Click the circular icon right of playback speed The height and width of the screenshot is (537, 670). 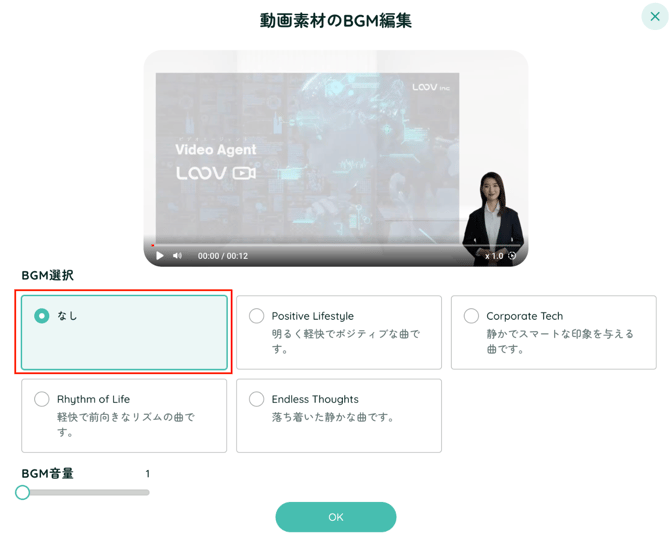(513, 256)
